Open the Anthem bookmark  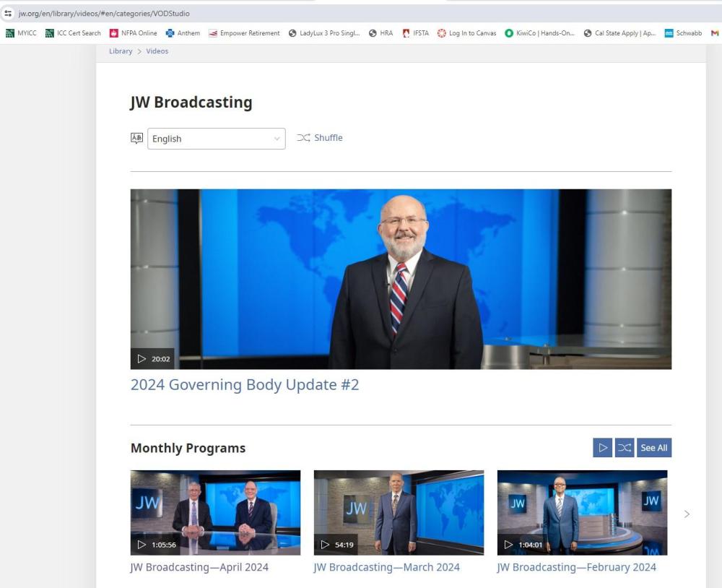click(183, 33)
